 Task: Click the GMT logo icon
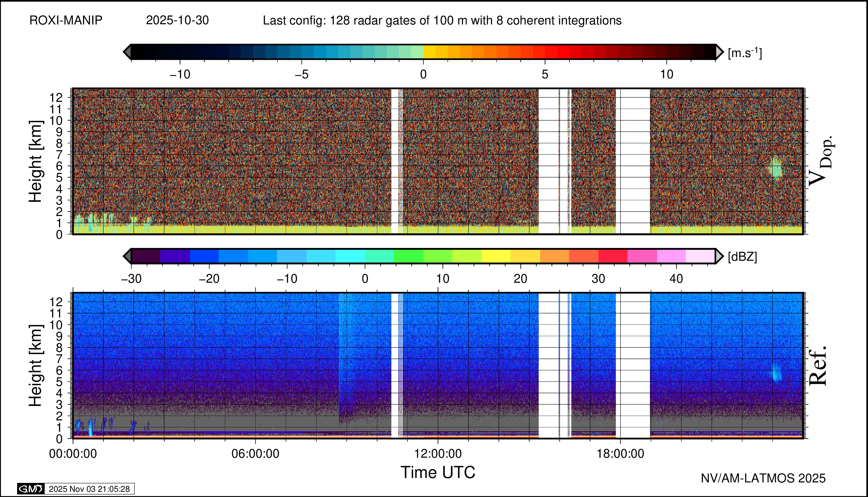pos(31,489)
